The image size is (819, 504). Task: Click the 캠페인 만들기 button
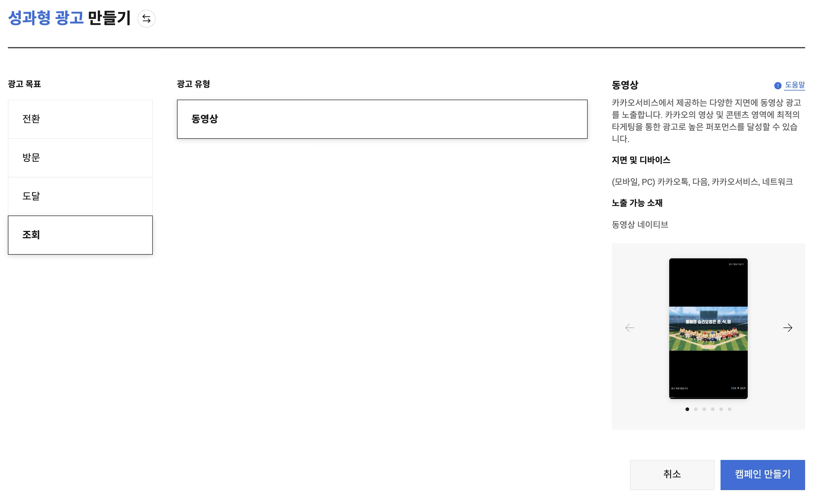pyautogui.click(x=762, y=474)
